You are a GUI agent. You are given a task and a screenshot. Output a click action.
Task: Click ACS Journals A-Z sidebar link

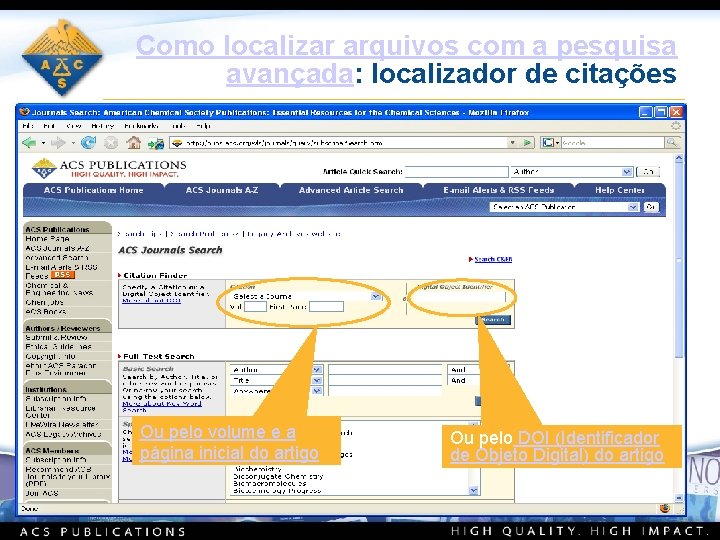pos(57,248)
